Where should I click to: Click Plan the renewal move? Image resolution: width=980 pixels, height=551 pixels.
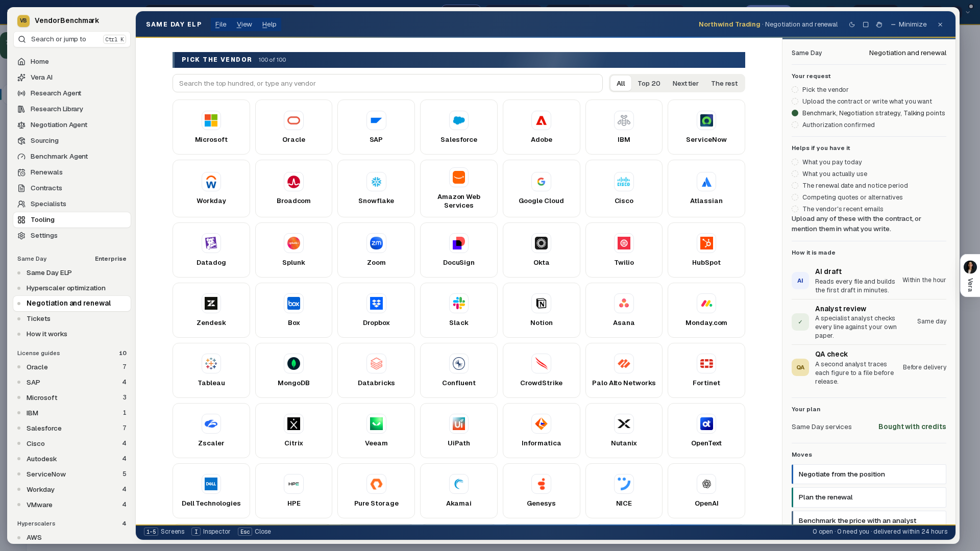(869, 497)
